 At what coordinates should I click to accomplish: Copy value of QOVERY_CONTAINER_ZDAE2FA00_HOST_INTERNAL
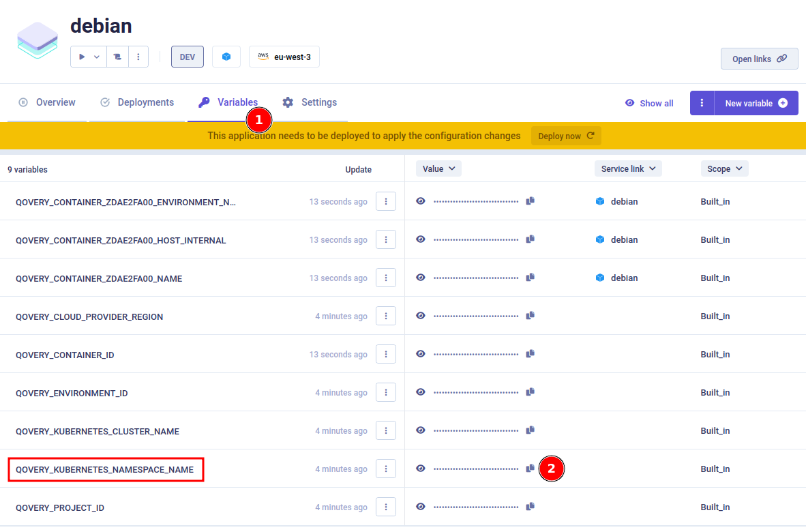point(531,239)
